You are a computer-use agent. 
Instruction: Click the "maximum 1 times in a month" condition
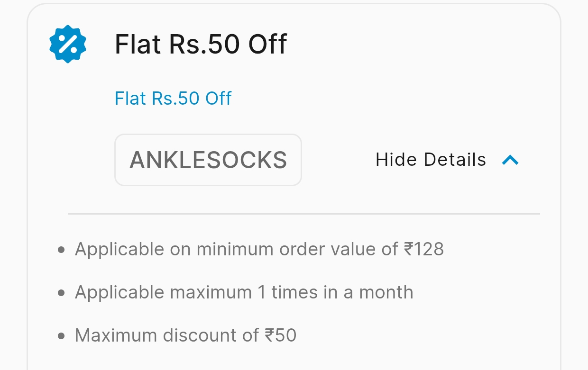pos(244,292)
